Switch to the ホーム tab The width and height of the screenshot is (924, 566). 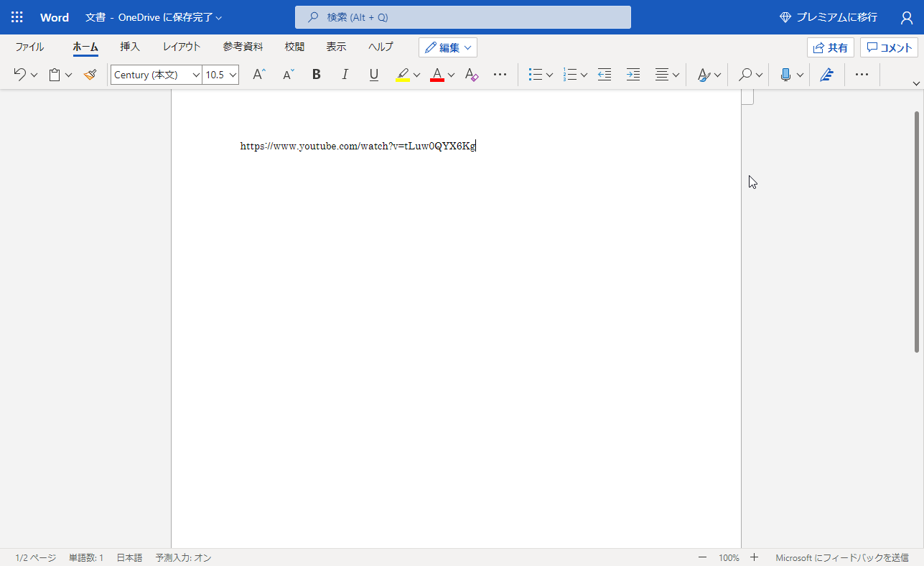tap(85, 47)
